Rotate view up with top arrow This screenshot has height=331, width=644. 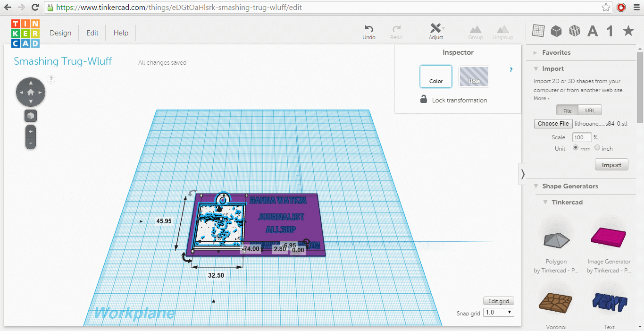[31, 82]
